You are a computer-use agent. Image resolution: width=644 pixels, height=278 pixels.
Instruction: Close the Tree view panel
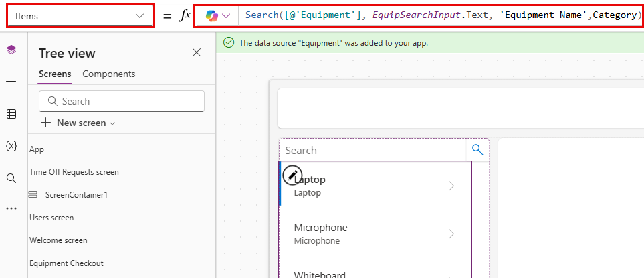(197, 52)
